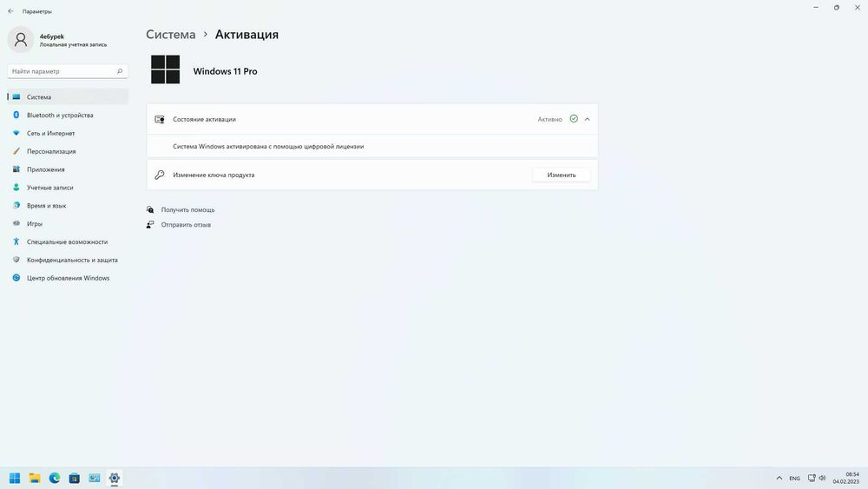This screenshot has height=489, width=868.
Task: Click the get help headset icon
Action: click(x=150, y=210)
